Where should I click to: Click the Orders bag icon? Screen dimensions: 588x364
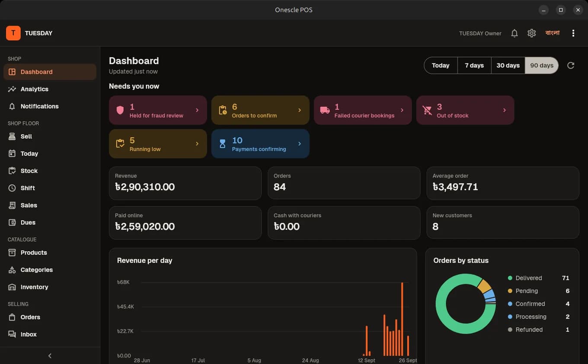point(12,317)
